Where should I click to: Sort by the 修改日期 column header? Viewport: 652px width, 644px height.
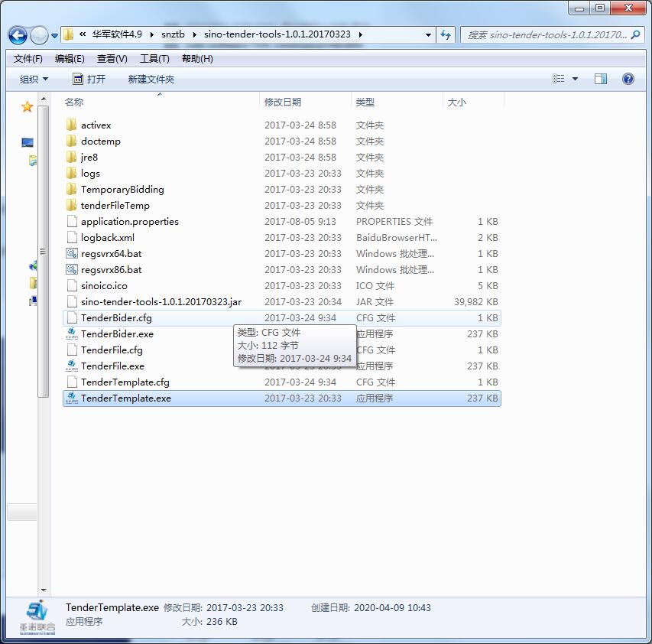pyautogui.click(x=305, y=102)
